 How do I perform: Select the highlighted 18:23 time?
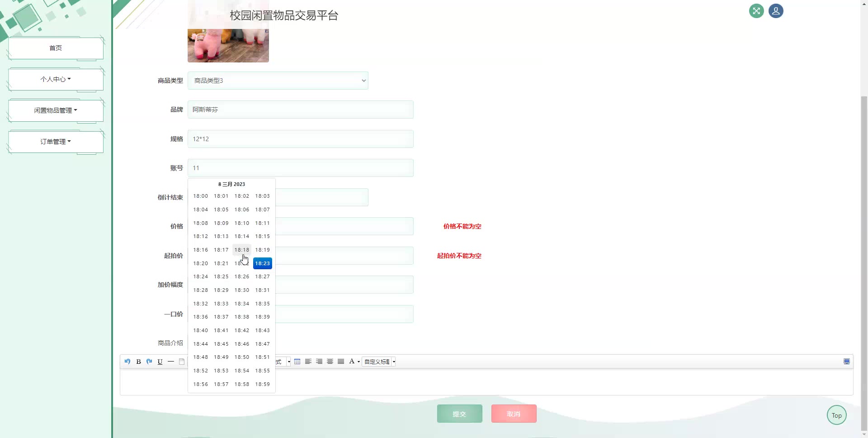(263, 263)
